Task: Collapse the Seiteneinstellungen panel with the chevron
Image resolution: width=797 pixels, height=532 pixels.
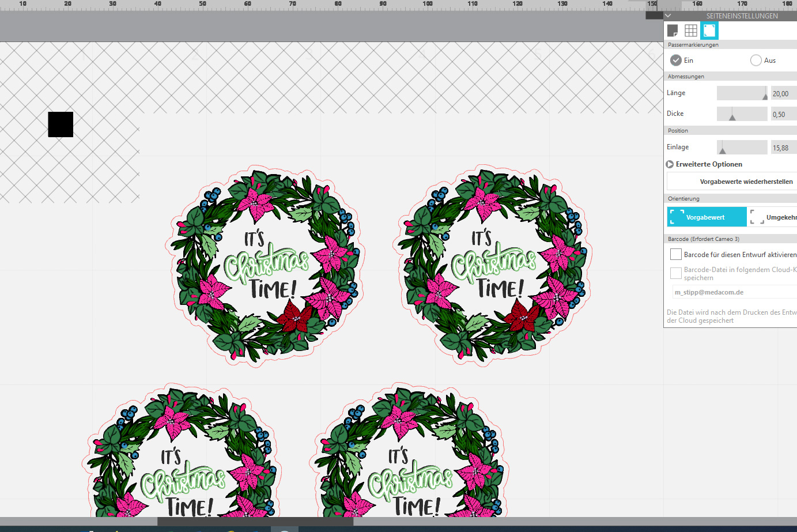Action: pos(668,16)
